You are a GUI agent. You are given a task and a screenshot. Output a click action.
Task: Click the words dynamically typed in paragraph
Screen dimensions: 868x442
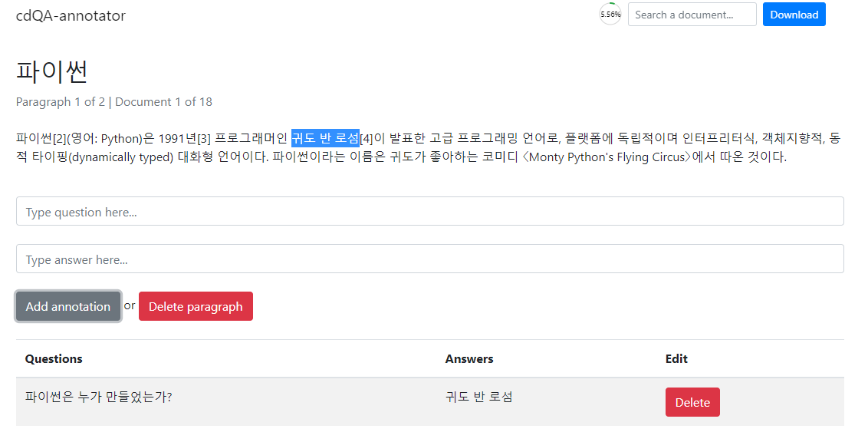pos(120,157)
